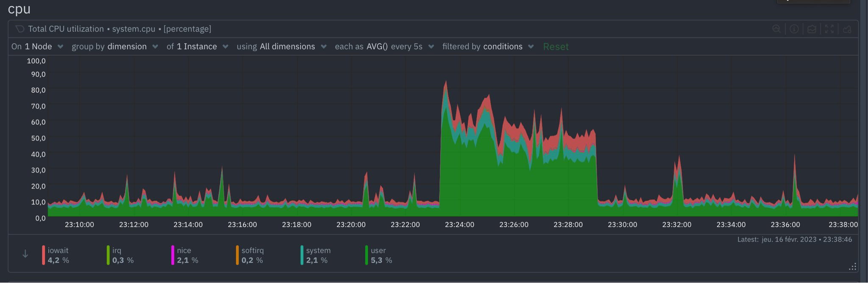Click the chart inspect magnifier icon
This screenshot has width=868, height=283.
[776, 29]
